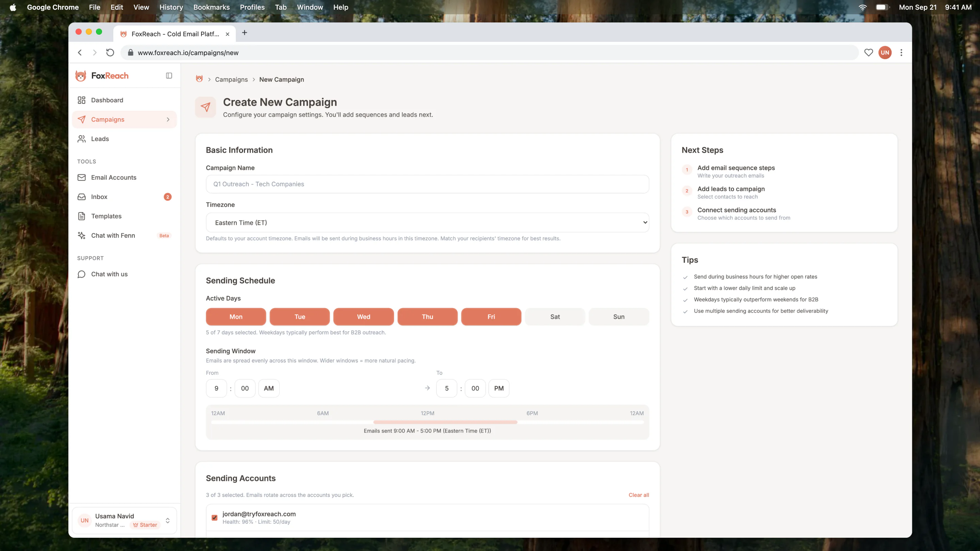Click the Dashboard grid icon
The image size is (980, 551).
[x=81, y=100]
